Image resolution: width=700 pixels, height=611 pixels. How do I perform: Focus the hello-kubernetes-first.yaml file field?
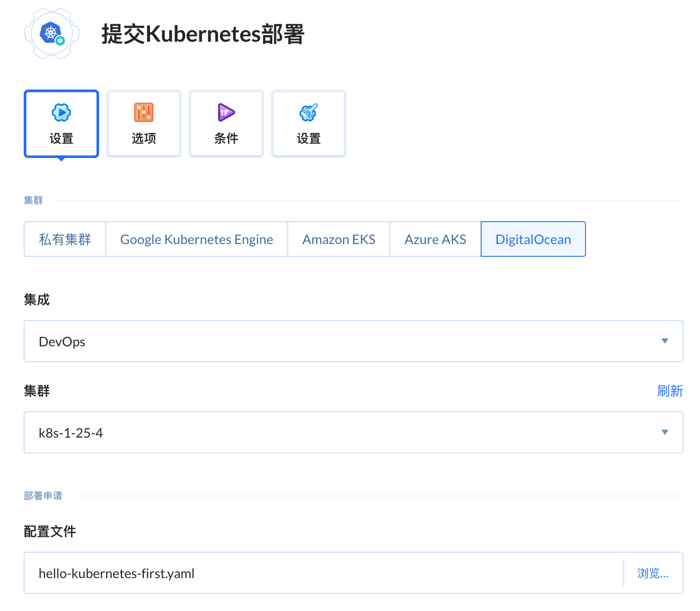point(324,573)
